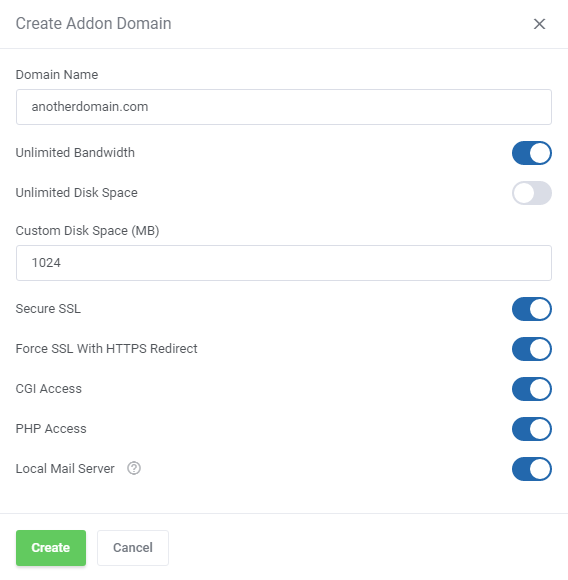Image resolution: width=568 pixels, height=580 pixels.
Task: Click the Force SSL With HTTPS Redirect label
Action: [x=106, y=348]
